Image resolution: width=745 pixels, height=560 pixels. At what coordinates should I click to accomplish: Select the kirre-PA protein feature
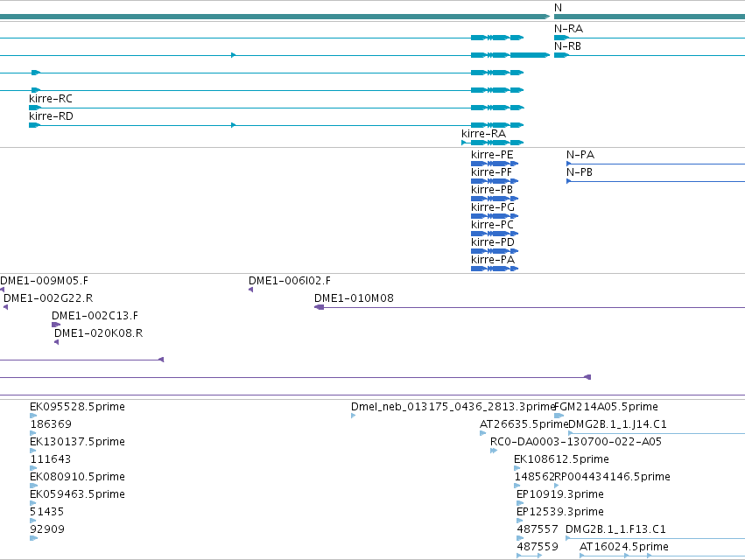495,269
